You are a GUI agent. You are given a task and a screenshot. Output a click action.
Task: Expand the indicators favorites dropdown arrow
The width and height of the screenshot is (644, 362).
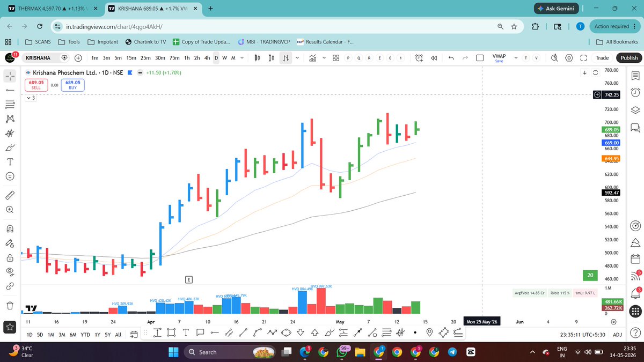[324, 58]
